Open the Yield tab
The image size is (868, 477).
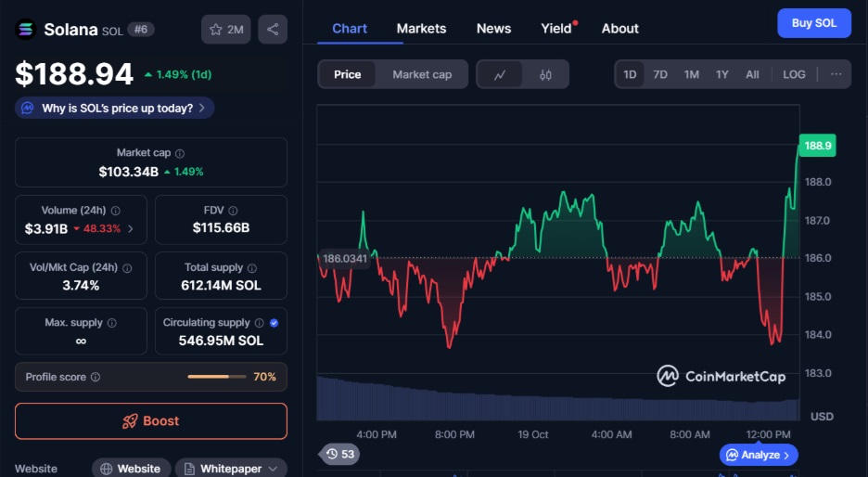pyautogui.click(x=556, y=28)
